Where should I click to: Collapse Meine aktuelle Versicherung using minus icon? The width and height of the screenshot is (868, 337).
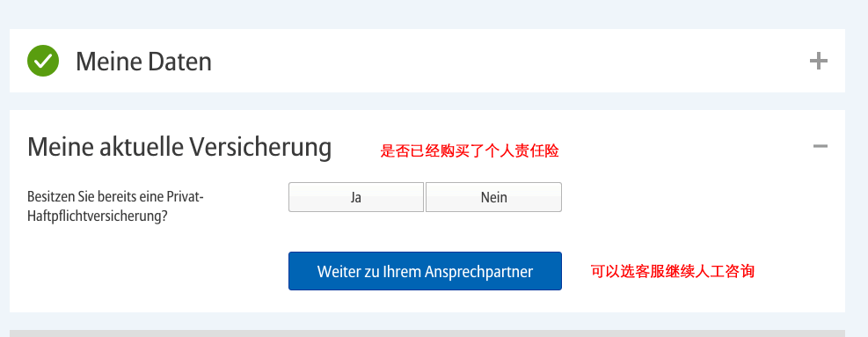click(x=820, y=146)
